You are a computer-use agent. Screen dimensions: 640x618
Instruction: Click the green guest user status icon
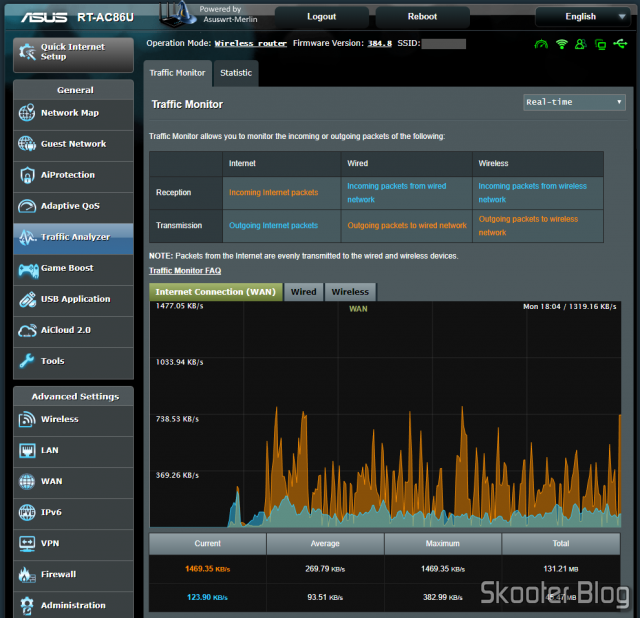(x=580, y=44)
